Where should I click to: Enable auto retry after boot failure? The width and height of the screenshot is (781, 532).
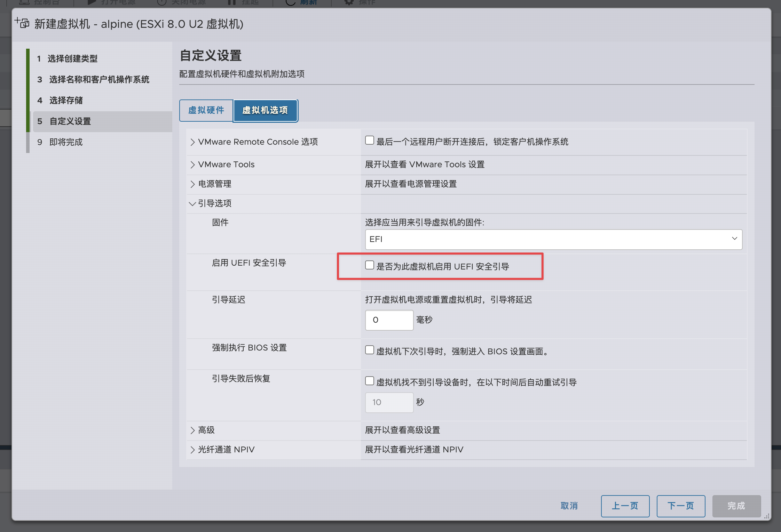pos(370,381)
